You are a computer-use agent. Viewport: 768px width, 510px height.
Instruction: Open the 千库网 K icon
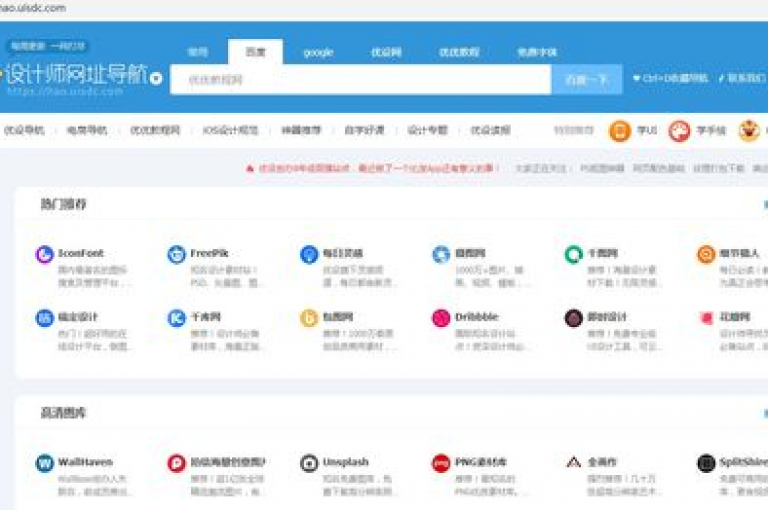[x=176, y=318]
